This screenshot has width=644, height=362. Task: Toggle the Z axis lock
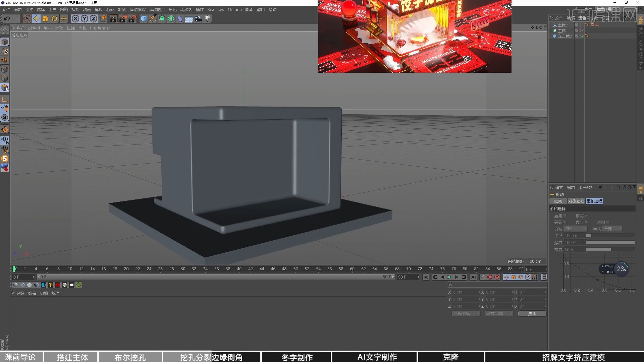[94, 19]
